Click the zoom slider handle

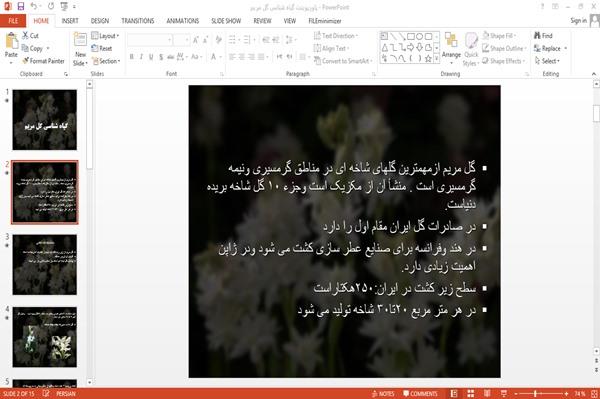click(535, 394)
